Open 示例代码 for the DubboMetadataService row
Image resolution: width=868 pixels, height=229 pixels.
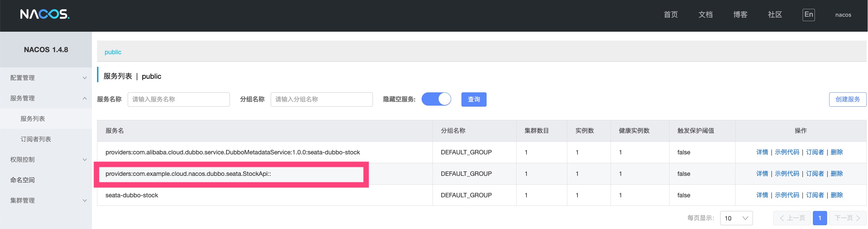(x=787, y=152)
